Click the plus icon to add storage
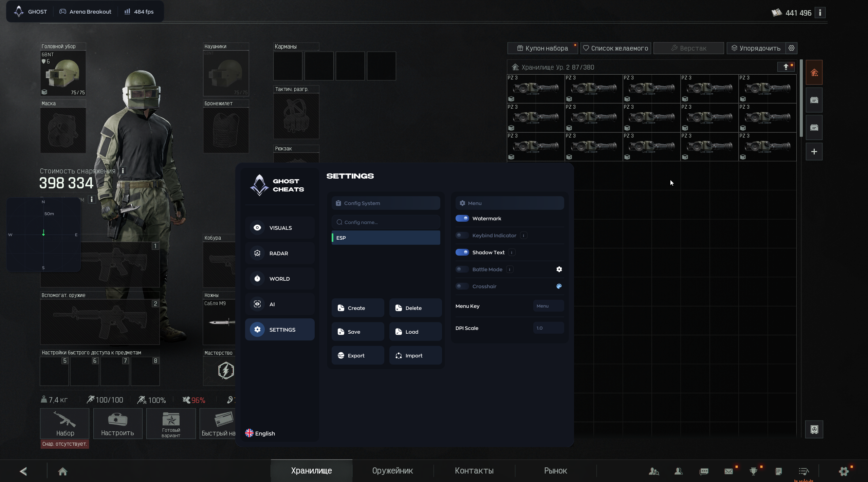The image size is (868, 482). click(x=814, y=152)
